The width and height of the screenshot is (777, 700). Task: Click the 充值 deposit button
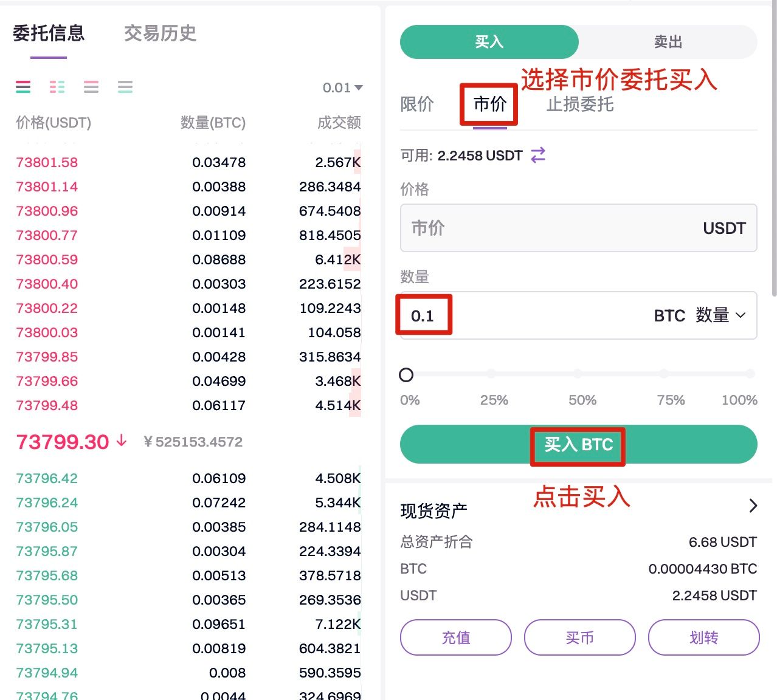(455, 637)
